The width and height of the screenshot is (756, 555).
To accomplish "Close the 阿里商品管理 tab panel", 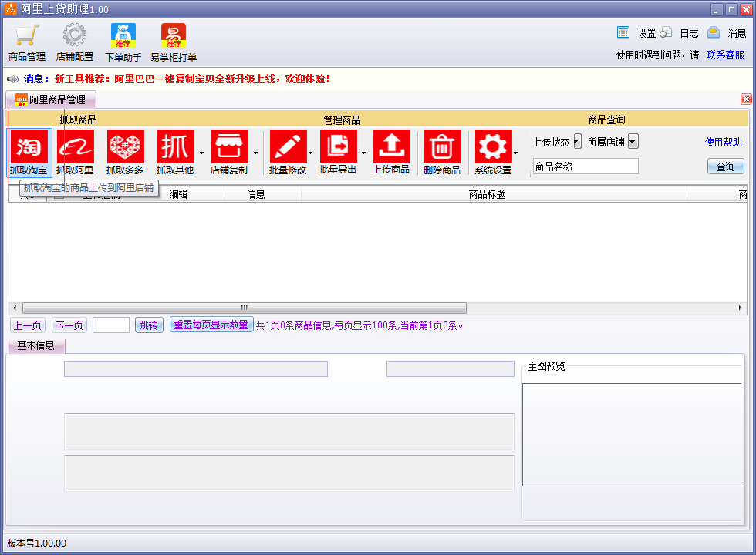I will point(746,99).
